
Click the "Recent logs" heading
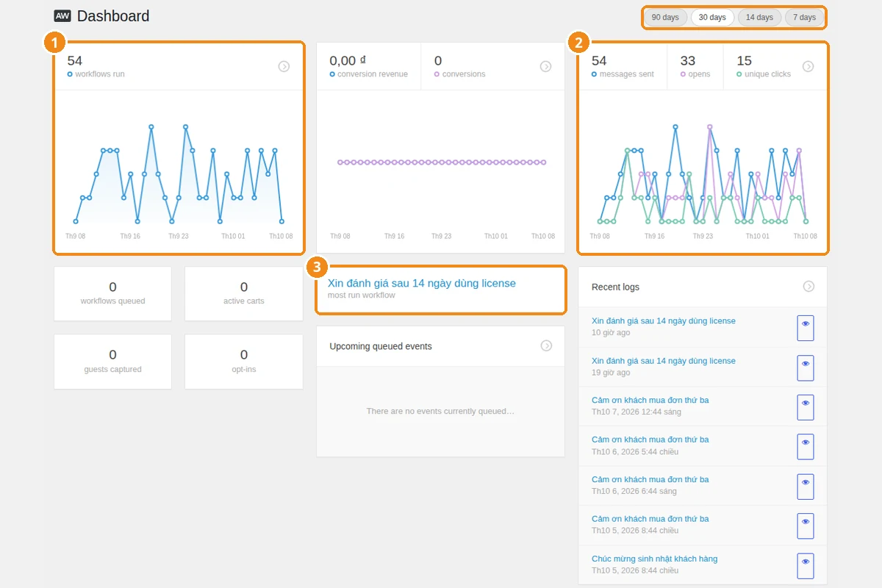pos(615,287)
